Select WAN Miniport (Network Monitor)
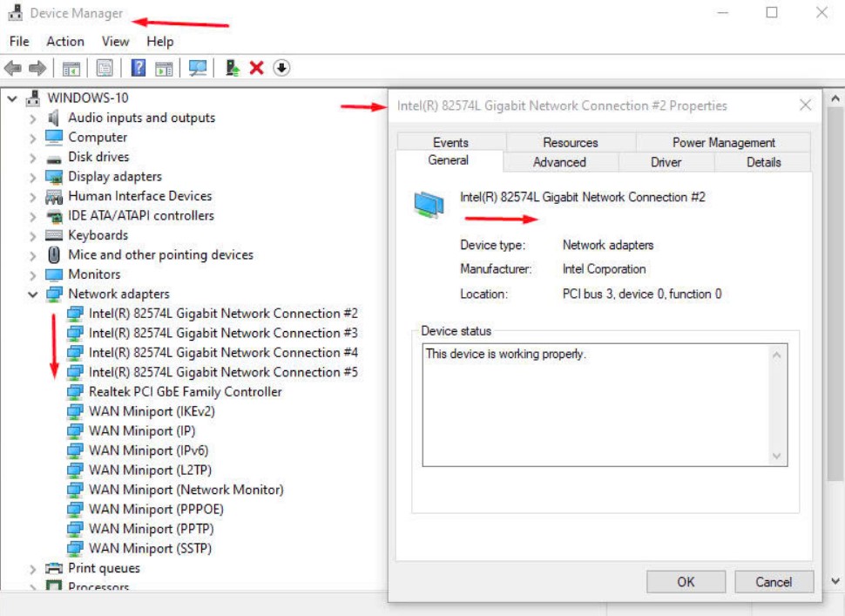Screen dimensions: 845x616 pyautogui.click(x=186, y=490)
